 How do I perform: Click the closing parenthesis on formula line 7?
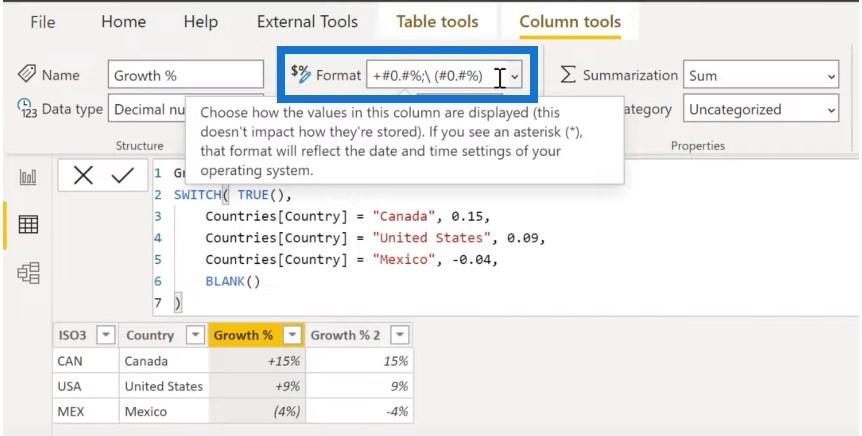point(177,303)
